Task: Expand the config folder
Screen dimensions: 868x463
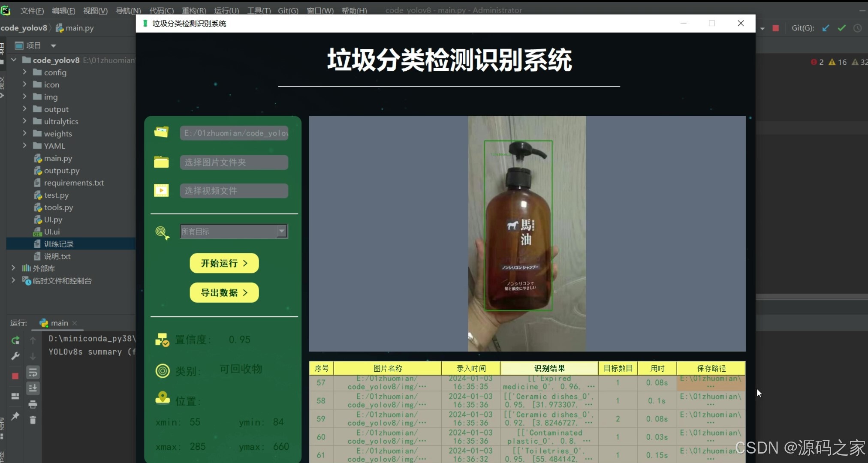Action: (24, 72)
